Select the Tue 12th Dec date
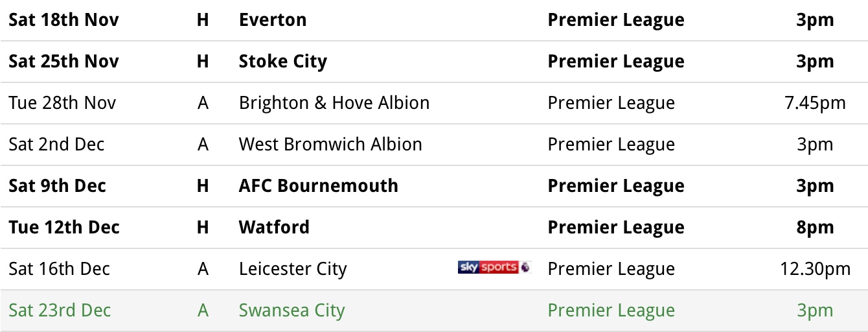The width and height of the screenshot is (868, 332). 64,228
